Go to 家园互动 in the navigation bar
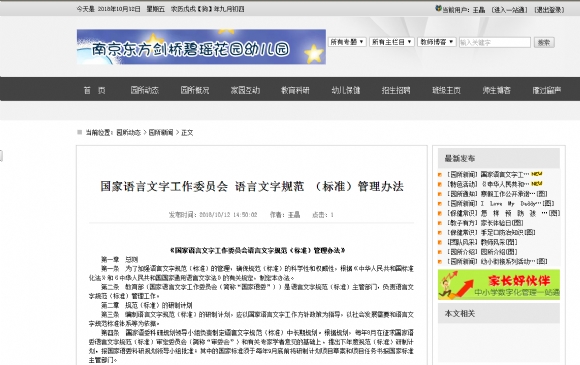The image size is (580, 365). click(x=245, y=90)
